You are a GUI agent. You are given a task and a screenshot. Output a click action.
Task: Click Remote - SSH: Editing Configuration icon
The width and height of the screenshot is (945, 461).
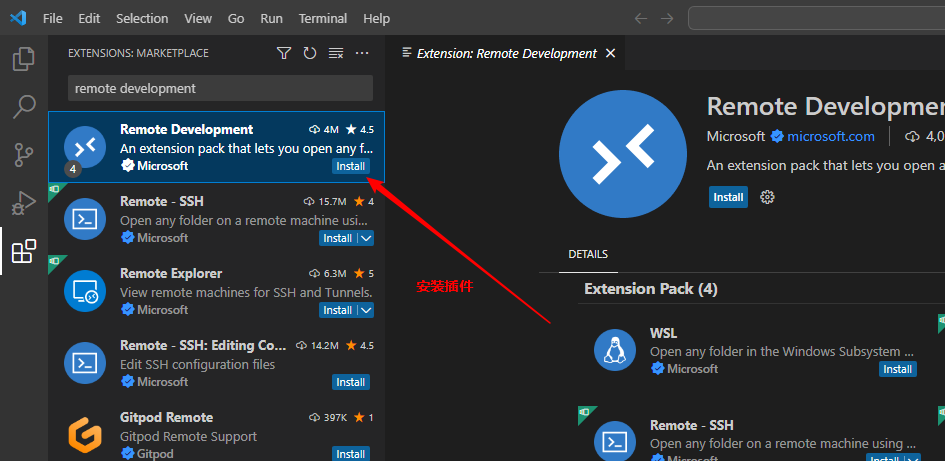[85, 363]
